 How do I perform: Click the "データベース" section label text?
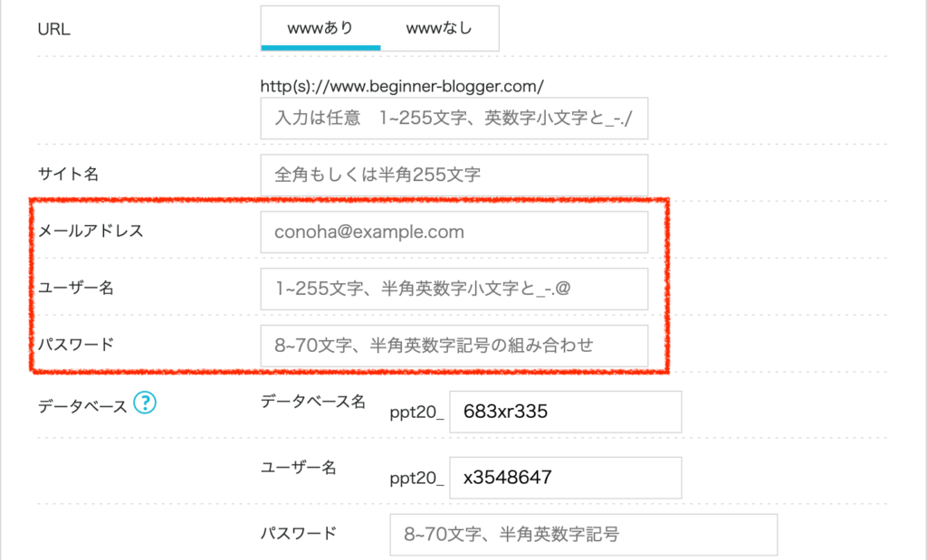coord(81,405)
